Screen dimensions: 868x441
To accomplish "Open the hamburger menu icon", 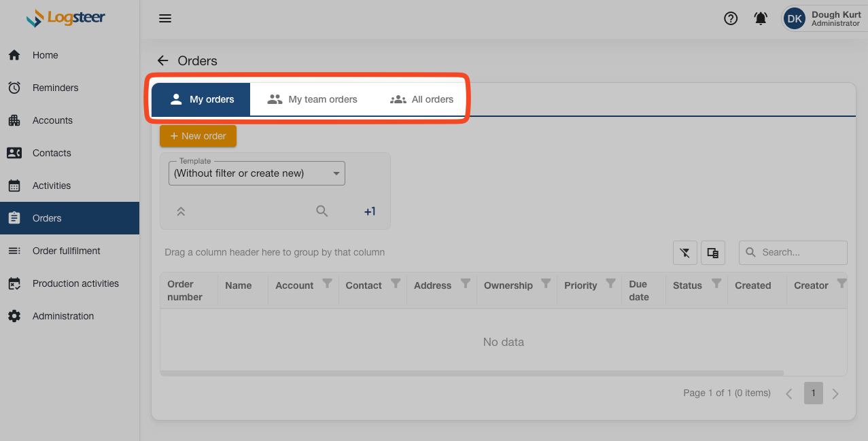I will point(164,18).
